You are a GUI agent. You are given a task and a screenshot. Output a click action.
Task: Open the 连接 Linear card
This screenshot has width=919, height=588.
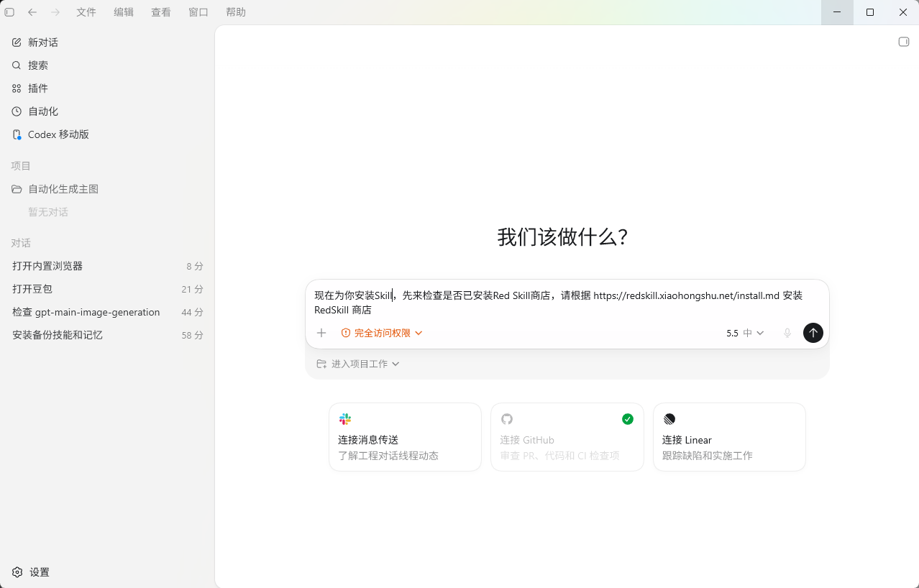tap(729, 437)
